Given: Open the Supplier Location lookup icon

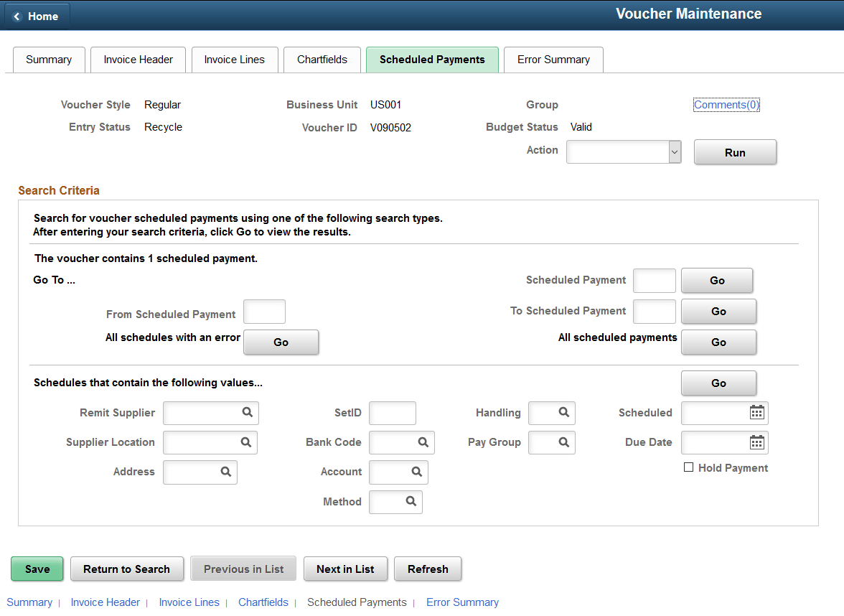Looking at the screenshot, I should [248, 442].
